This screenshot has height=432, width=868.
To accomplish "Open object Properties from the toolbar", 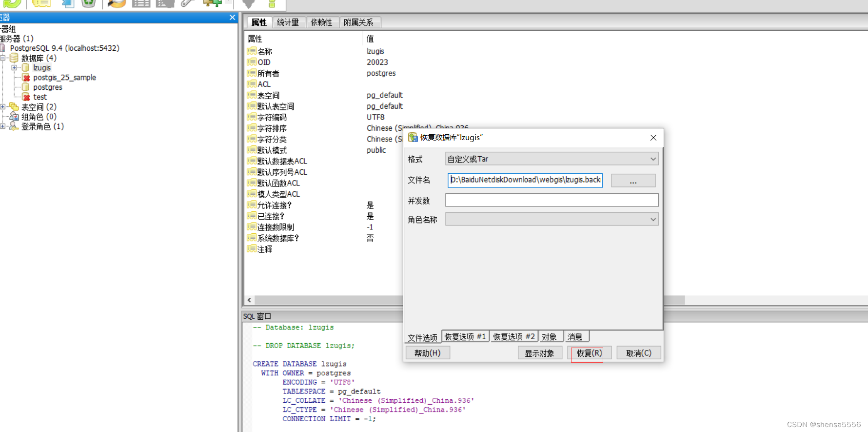I will click(41, 3).
